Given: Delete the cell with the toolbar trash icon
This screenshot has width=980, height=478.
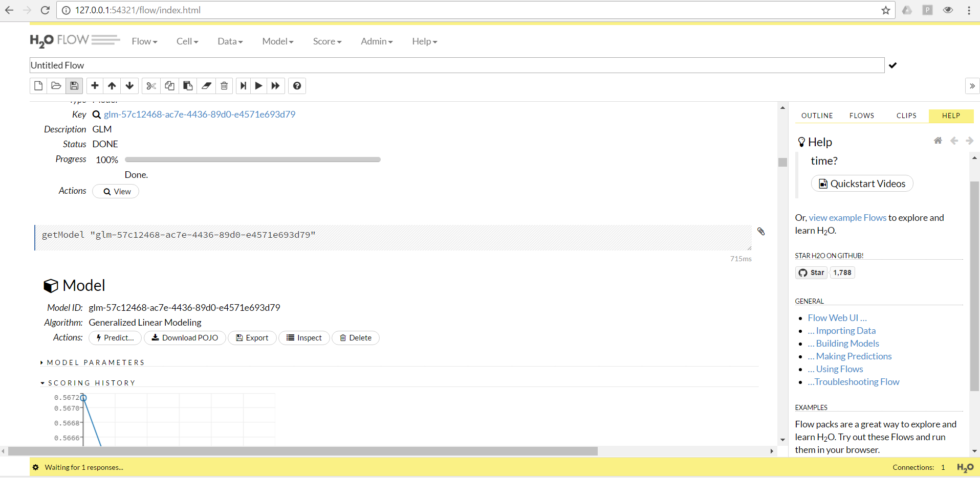Looking at the screenshot, I should [224, 86].
